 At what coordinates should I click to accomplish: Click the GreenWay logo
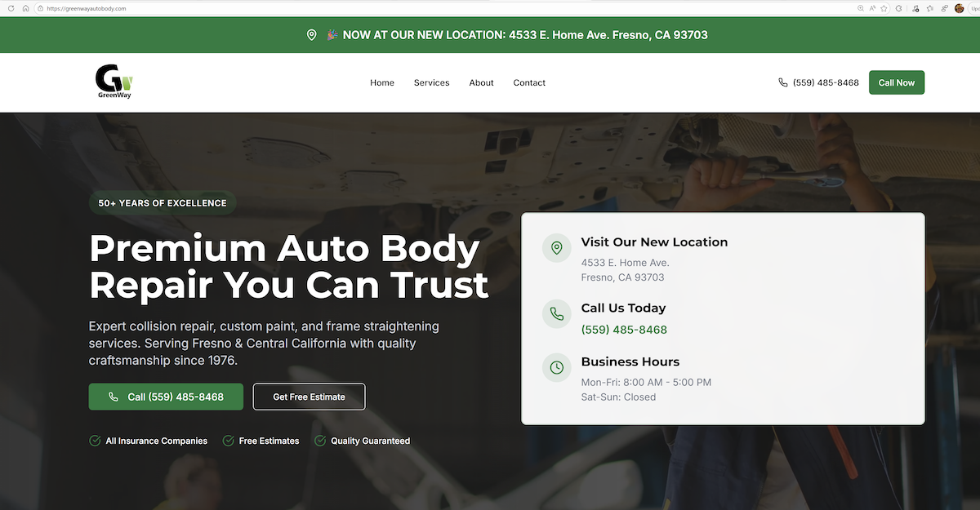pos(114,82)
